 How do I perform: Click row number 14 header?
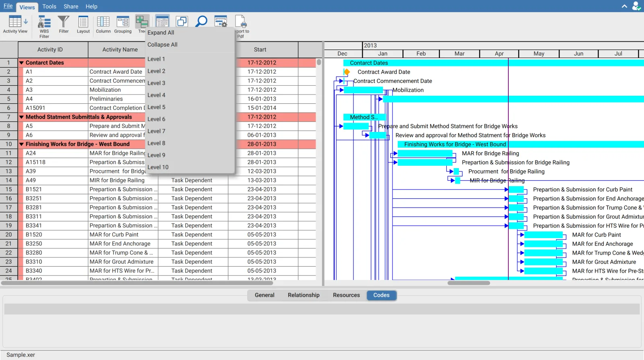[x=9, y=180]
